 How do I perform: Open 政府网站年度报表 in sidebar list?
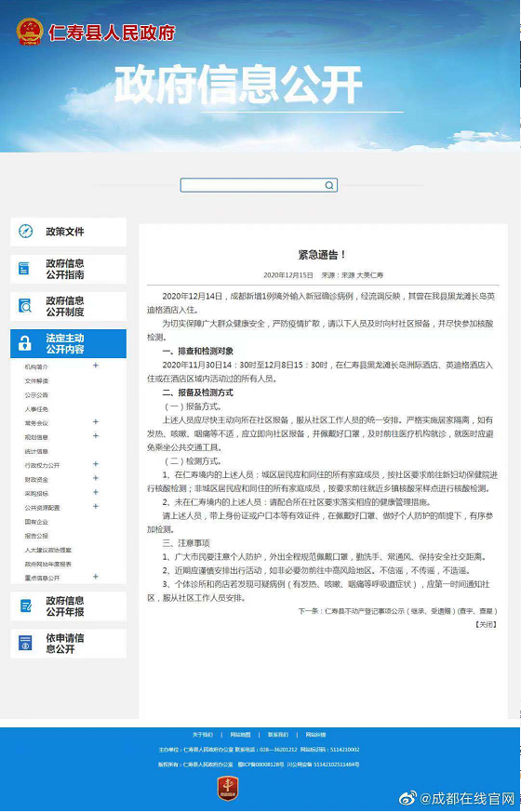click(47, 564)
